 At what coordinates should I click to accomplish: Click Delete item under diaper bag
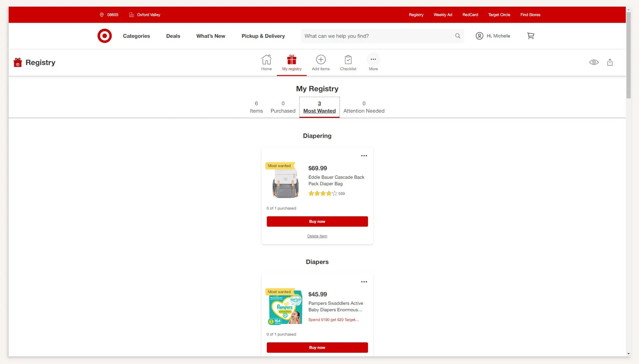click(317, 236)
